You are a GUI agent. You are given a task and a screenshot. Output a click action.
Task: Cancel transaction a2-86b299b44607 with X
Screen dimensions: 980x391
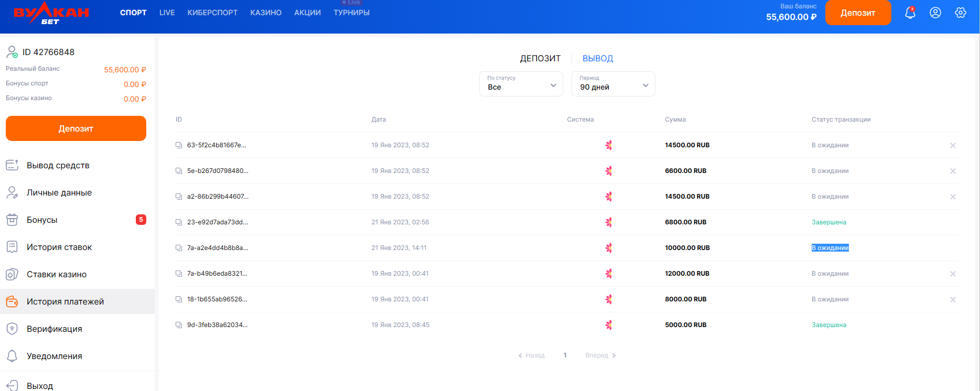(x=953, y=197)
